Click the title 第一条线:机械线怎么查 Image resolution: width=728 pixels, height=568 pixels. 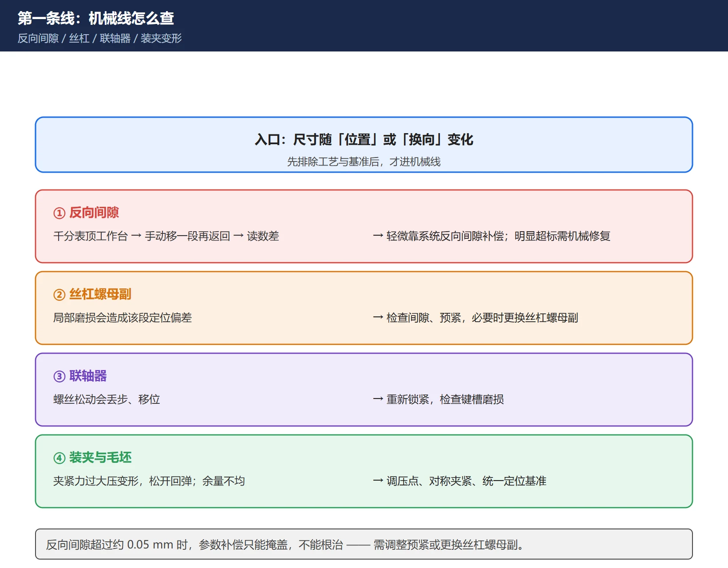pyautogui.click(x=96, y=18)
